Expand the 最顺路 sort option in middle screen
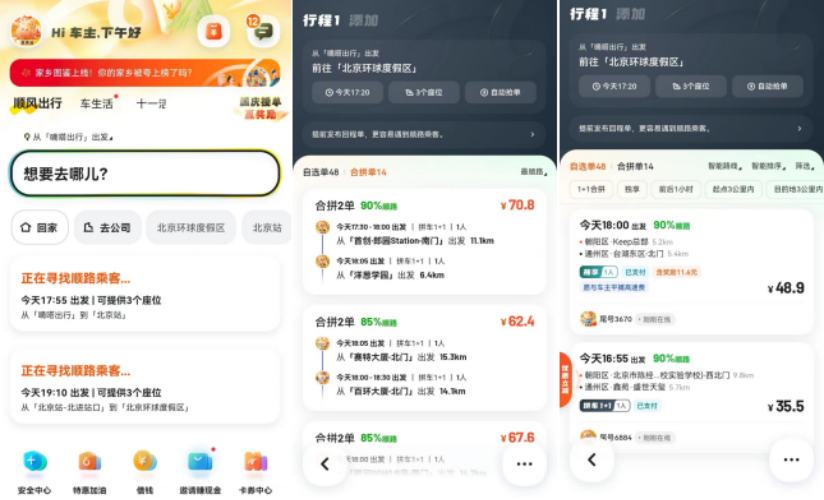The image size is (824, 500). 533,172
